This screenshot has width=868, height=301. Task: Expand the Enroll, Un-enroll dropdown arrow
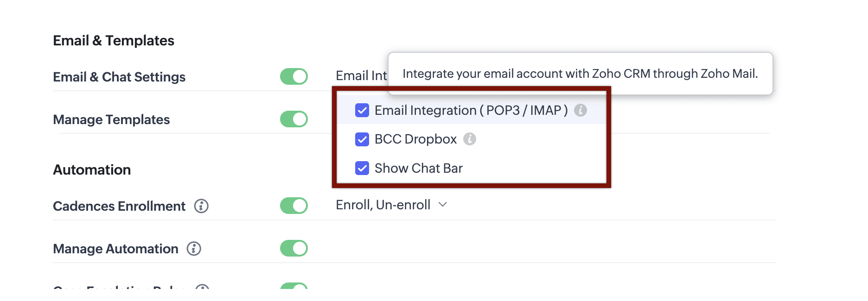click(443, 205)
